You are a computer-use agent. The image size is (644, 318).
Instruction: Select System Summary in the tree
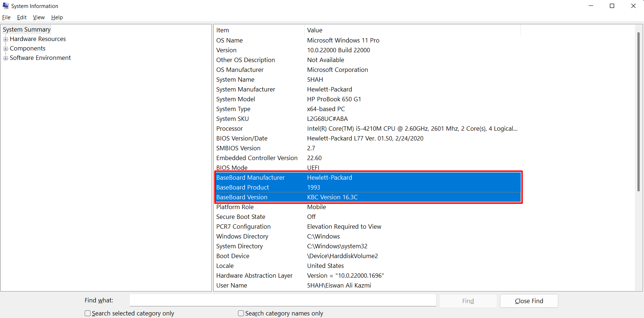(27, 29)
